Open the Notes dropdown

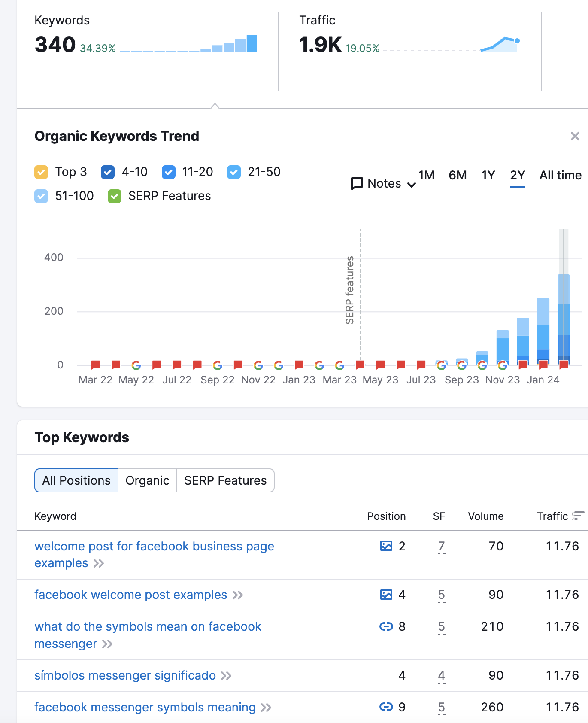(x=383, y=184)
